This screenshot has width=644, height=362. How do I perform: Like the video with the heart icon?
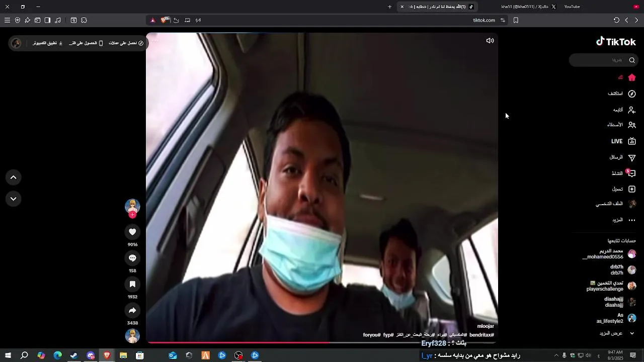click(x=132, y=232)
